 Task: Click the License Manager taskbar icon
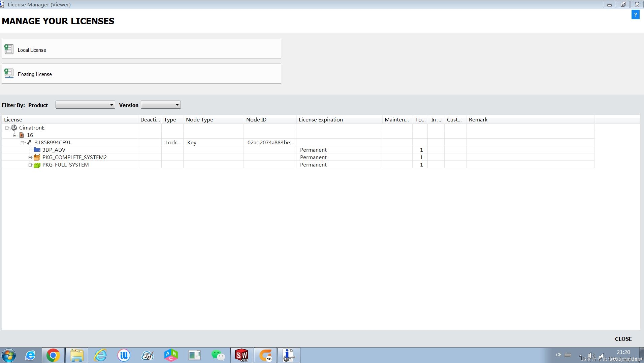click(x=289, y=355)
